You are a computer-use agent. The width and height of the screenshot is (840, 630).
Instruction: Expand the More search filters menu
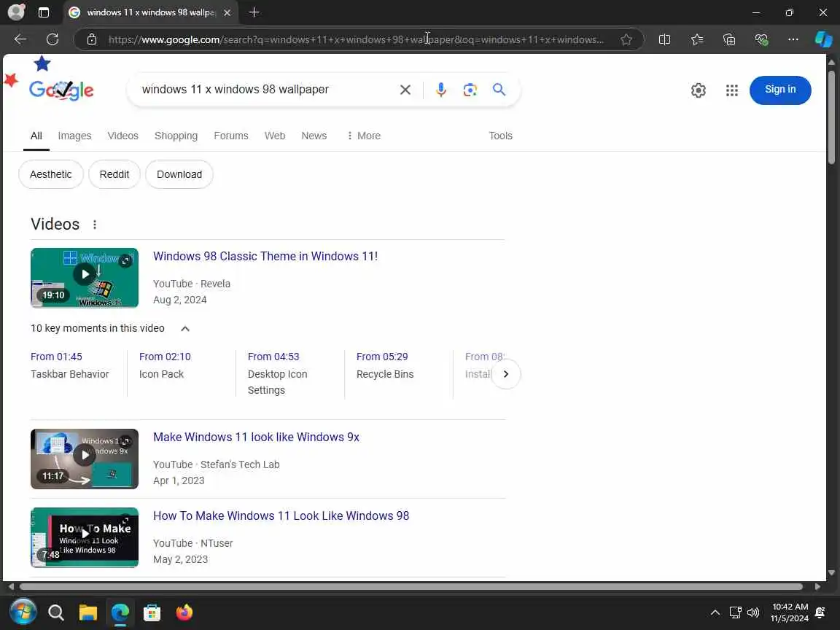pos(364,136)
